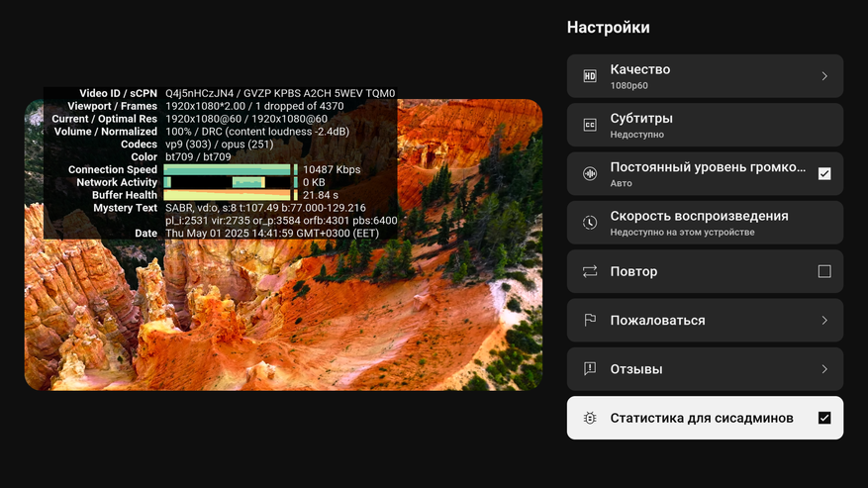Click the 0 KB network activity value
Screen dimensions: 868x488
(314, 182)
